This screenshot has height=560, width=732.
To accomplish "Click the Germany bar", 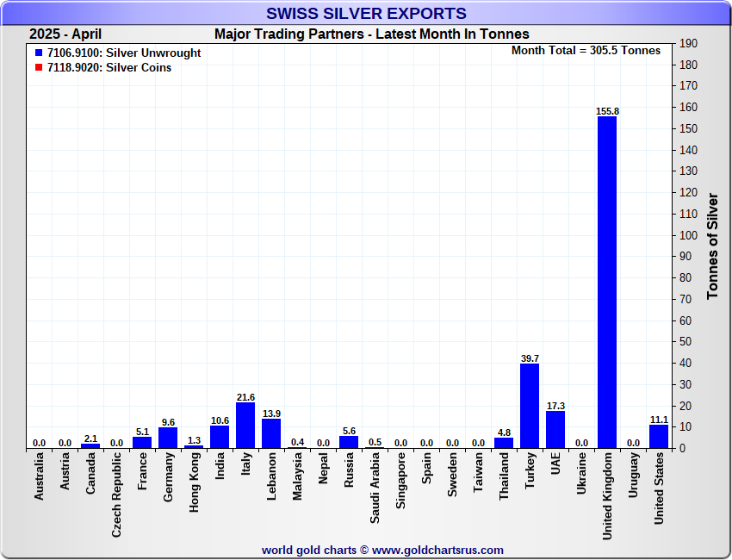I will point(168,438).
